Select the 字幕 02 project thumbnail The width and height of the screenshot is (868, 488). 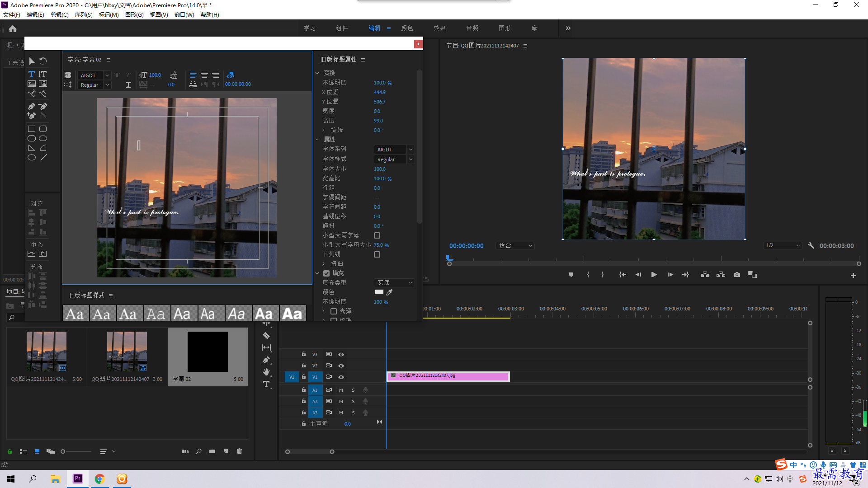pyautogui.click(x=208, y=352)
